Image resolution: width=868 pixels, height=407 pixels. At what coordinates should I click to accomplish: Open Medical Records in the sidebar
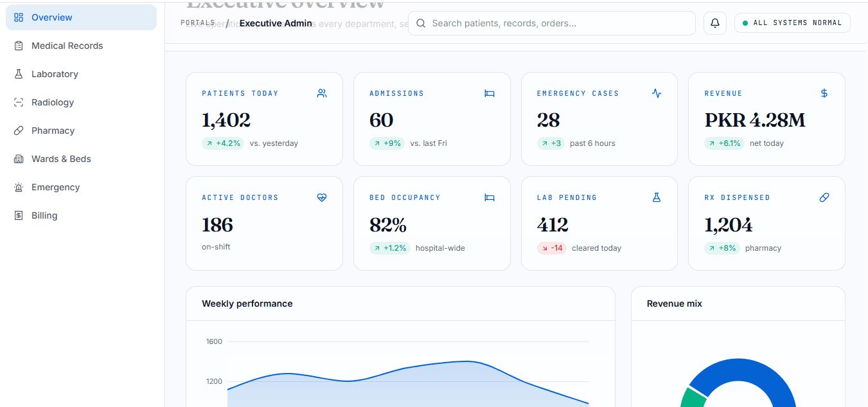[x=81, y=46]
